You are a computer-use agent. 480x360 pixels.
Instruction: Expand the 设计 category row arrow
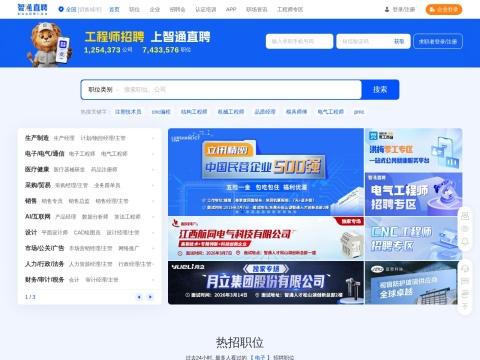click(x=153, y=232)
